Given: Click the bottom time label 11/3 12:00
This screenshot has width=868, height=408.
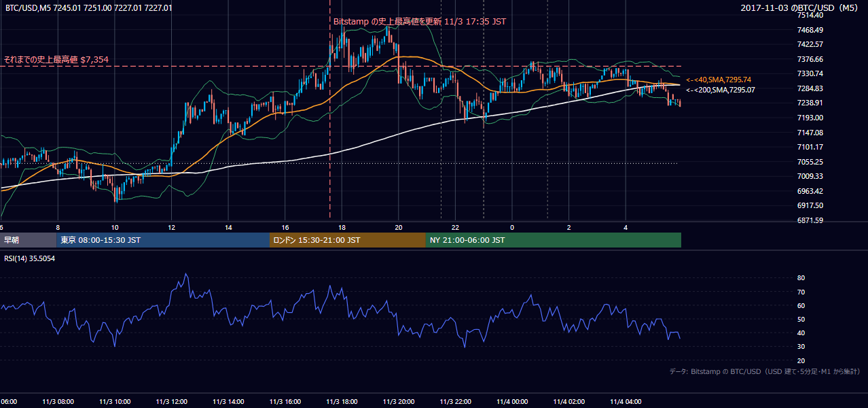Looking at the screenshot, I should click(x=171, y=402).
